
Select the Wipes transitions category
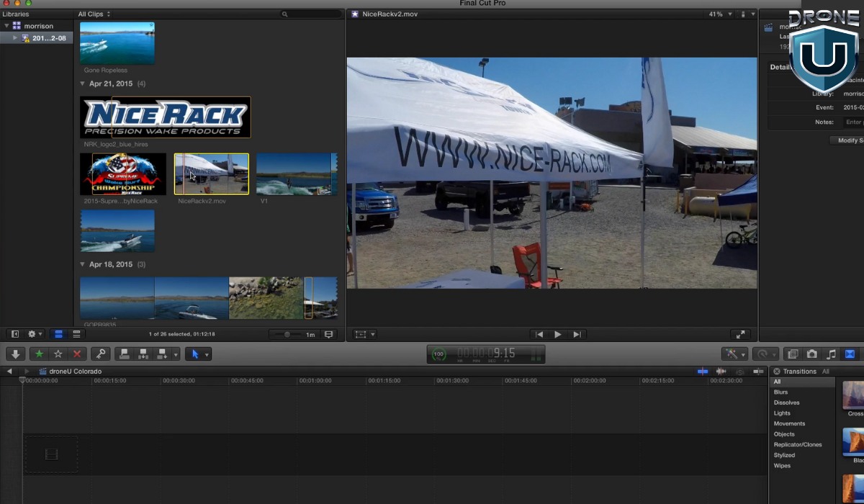pyautogui.click(x=782, y=466)
